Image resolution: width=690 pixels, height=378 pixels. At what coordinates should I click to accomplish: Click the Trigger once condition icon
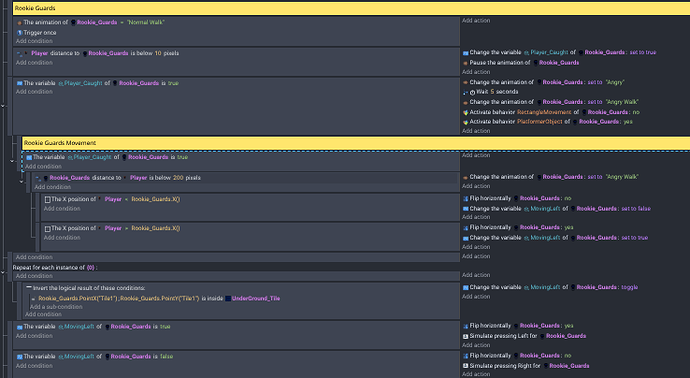pyautogui.click(x=19, y=33)
